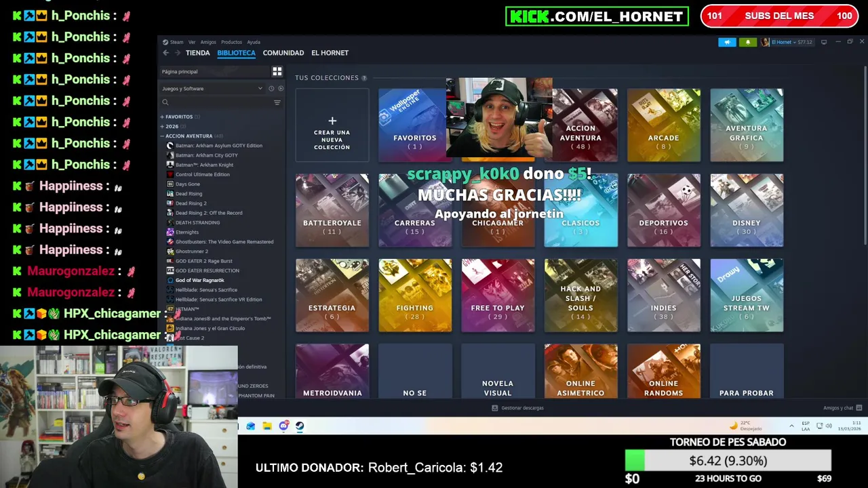868x488 pixels.
Task: Open the ESTRATEGIA collection tile
Action: [332, 296]
